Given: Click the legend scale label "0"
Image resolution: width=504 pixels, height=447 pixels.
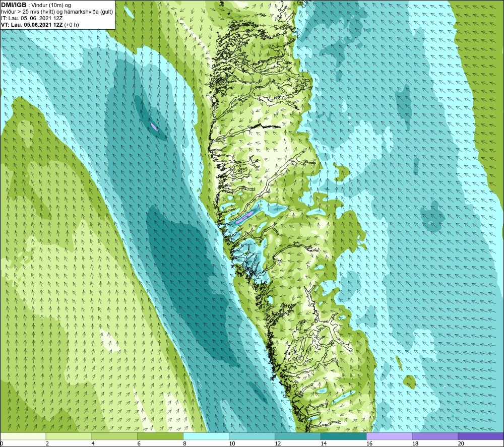Looking at the screenshot, I should pyautogui.click(x=2, y=443).
